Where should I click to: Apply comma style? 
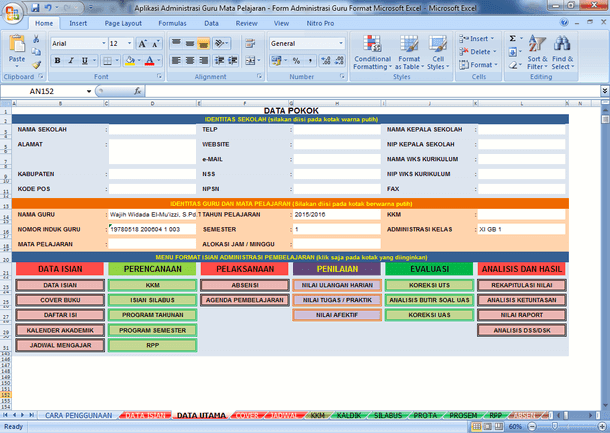(x=310, y=61)
